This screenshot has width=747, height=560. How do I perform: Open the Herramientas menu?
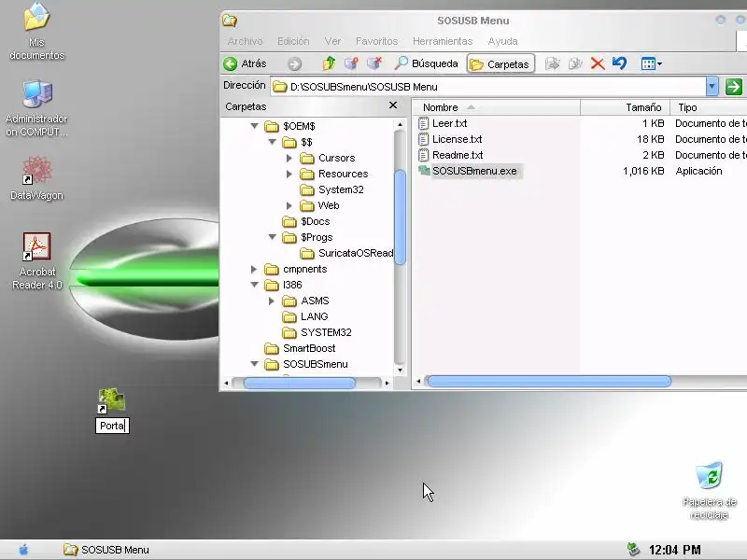(443, 41)
